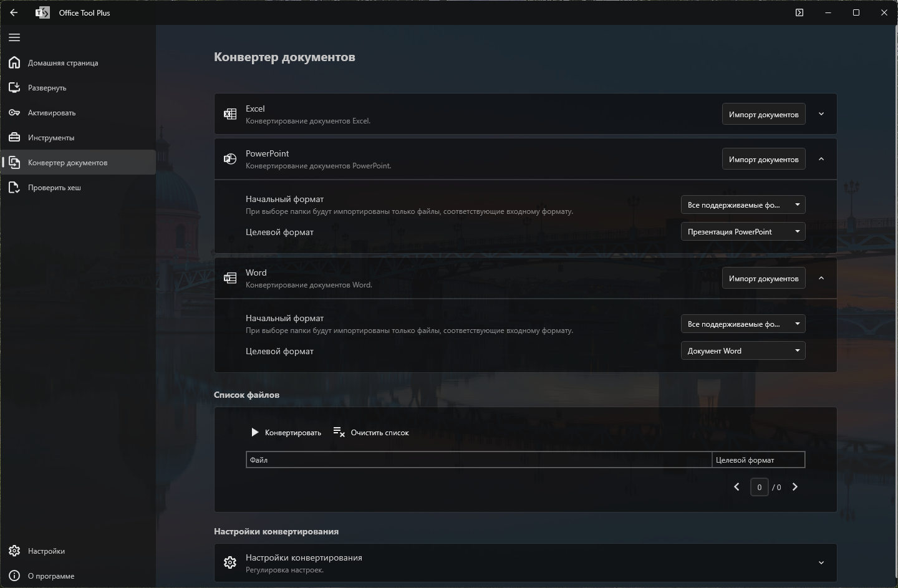Viewport: 898px width, 588px height.
Task: Go to Домашняя страница home icon
Action: (x=14, y=62)
